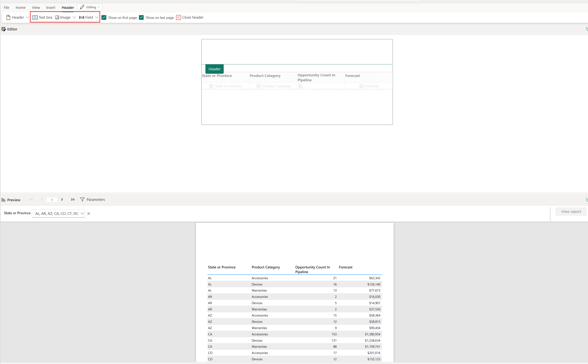Select the Editing mode tab
This screenshot has height=364, width=588.
point(89,7)
